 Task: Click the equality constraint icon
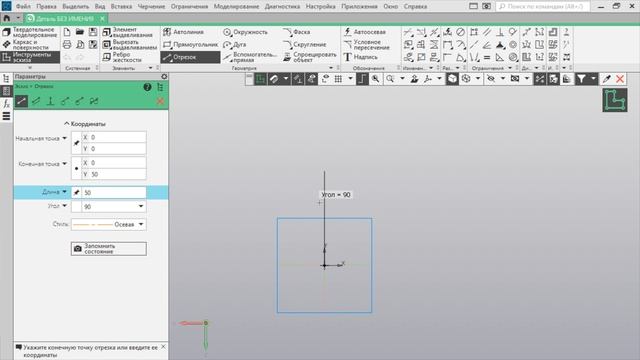click(487, 57)
